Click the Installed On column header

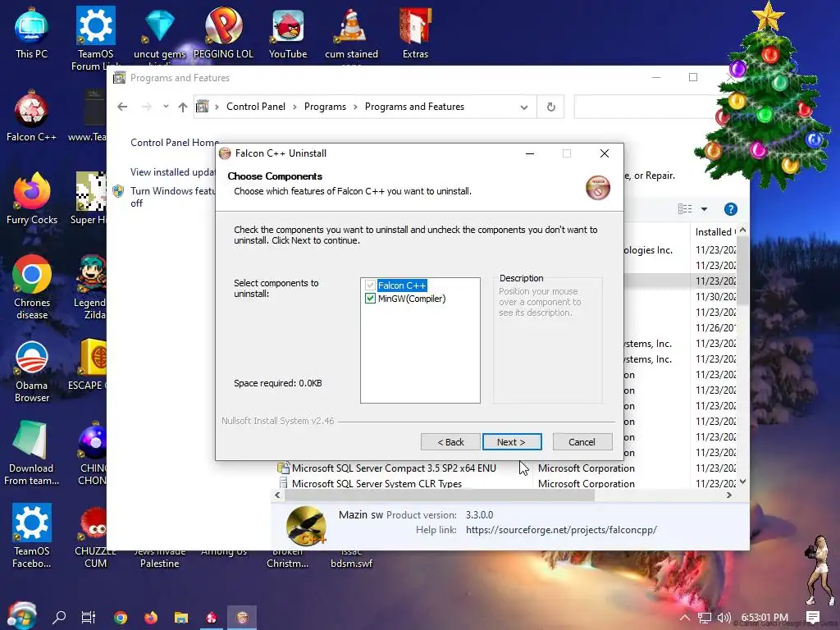coord(714,232)
